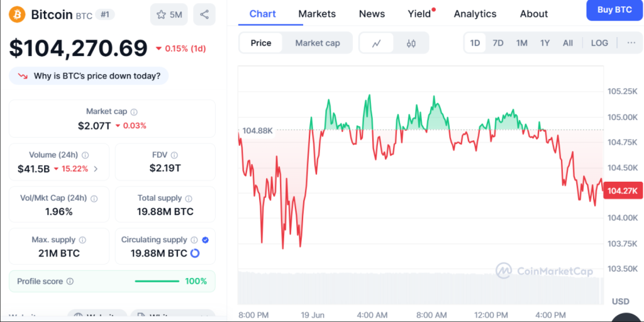Viewport: 644px width, 322px height.
Task: Open Market cap info icon
Action: (134, 112)
